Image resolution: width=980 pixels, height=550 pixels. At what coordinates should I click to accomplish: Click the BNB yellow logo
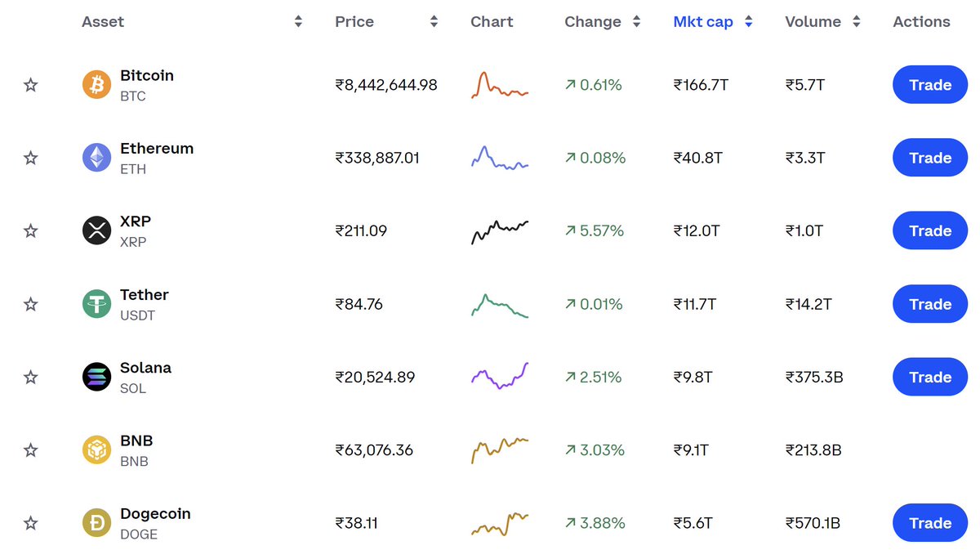(96, 450)
